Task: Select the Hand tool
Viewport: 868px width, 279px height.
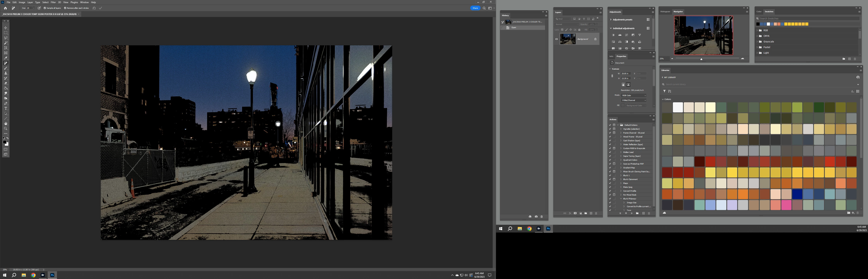Action: click(6, 124)
